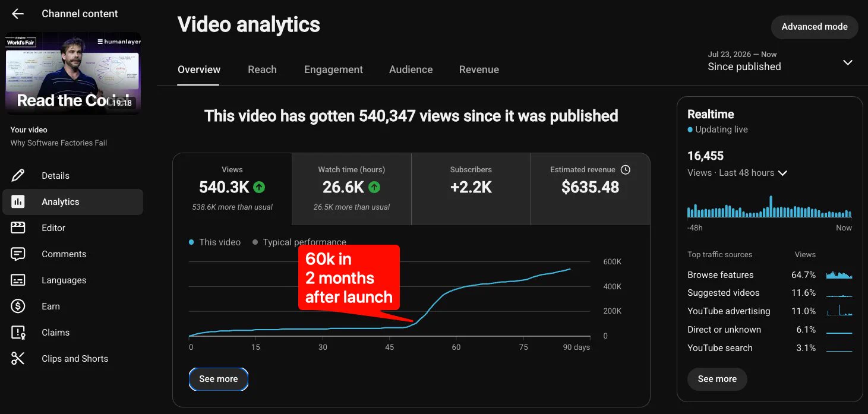Click the Languages subtitles icon
Viewport: 868px width, 414px height.
click(18, 280)
